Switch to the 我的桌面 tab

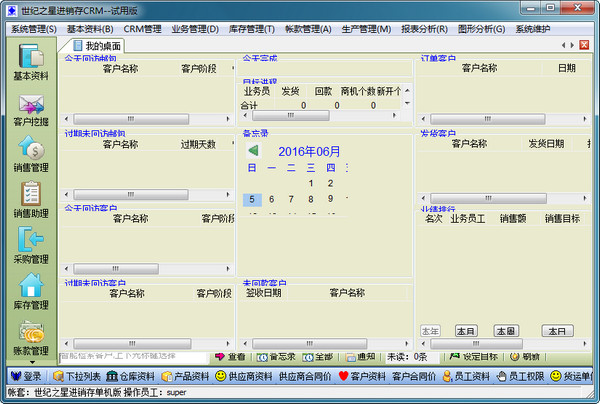tap(98, 46)
